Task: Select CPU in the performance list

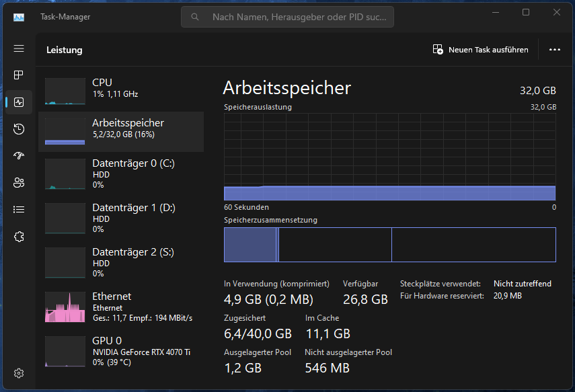Action: tap(121, 91)
